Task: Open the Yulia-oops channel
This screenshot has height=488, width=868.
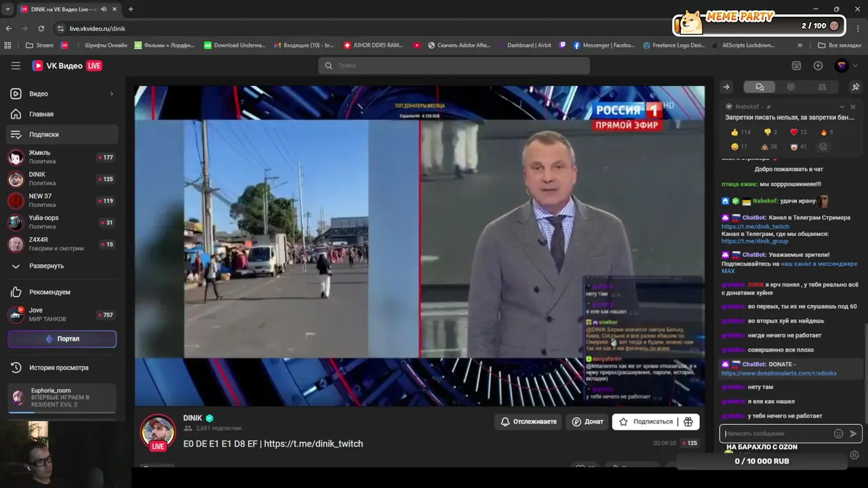Action: pyautogui.click(x=62, y=222)
